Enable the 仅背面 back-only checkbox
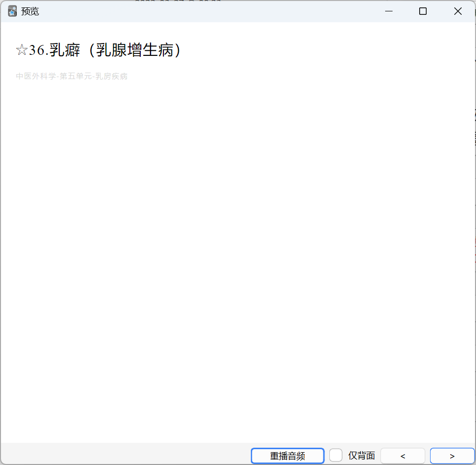This screenshot has width=476, height=465. tap(336, 455)
